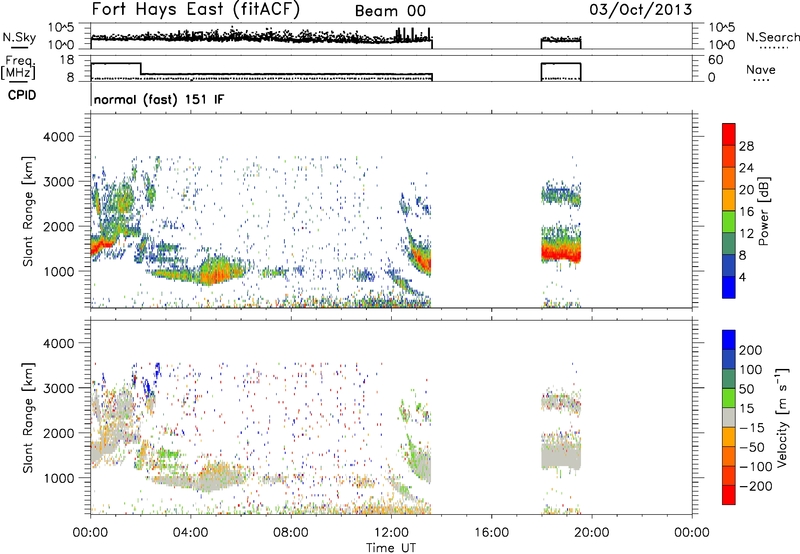Click the '04:00' time axis tick label

tap(190, 533)
